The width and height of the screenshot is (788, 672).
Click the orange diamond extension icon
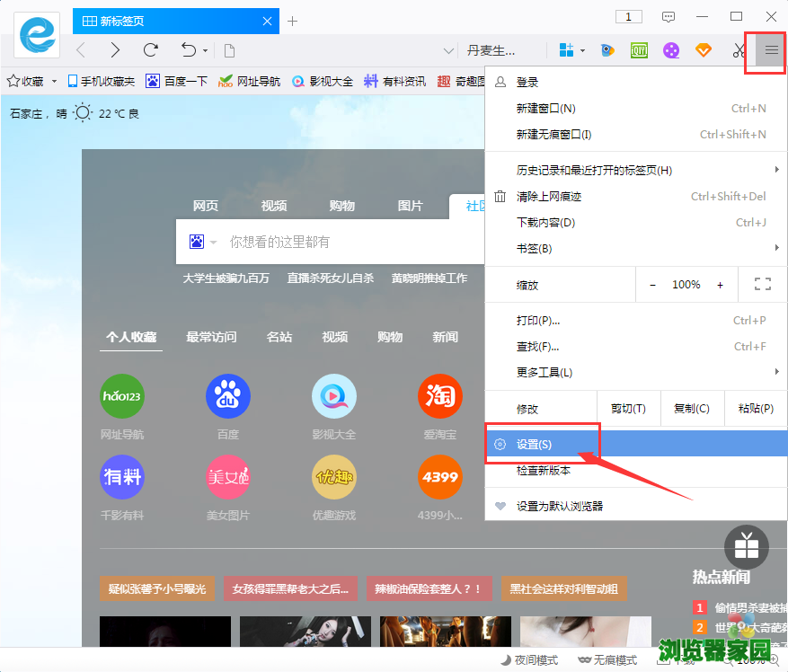click(x=704, y=51)
